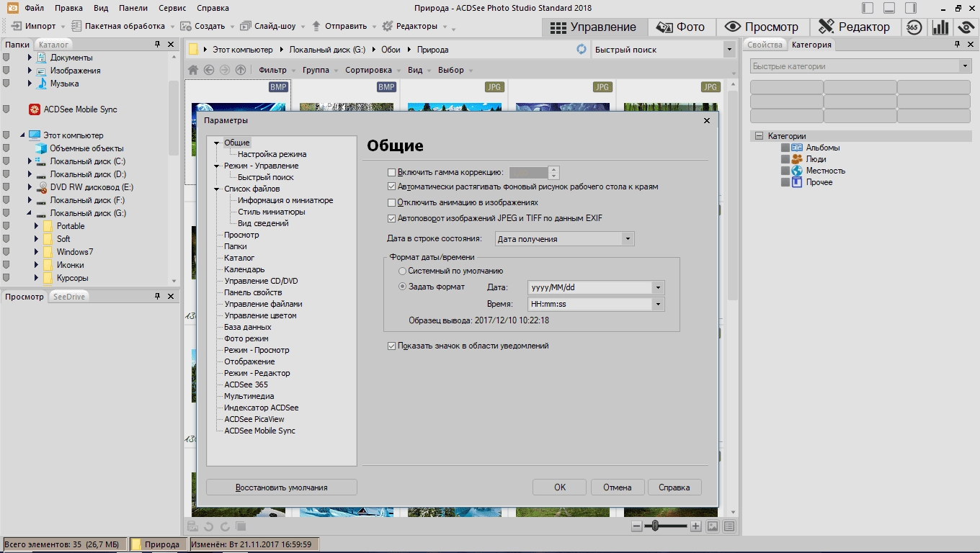Switch to Редактор mode

855,27
